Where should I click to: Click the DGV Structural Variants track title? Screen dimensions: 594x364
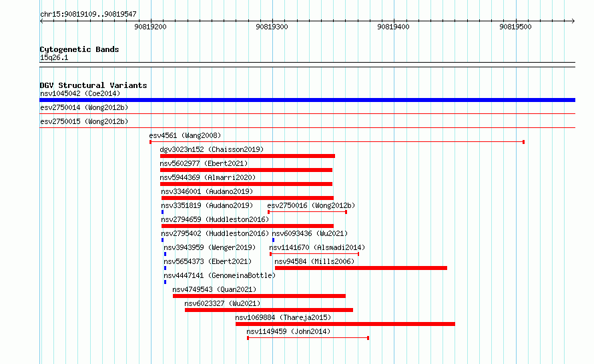coord(93,85)
